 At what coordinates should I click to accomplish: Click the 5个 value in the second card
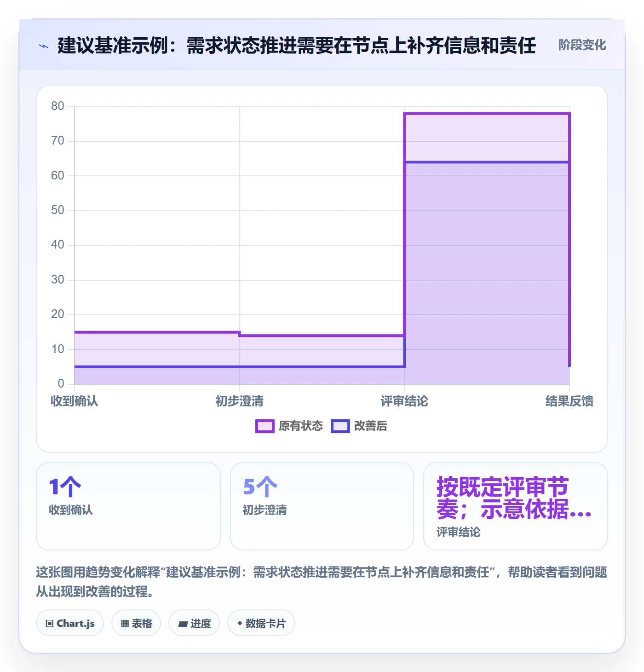[260, 487]
